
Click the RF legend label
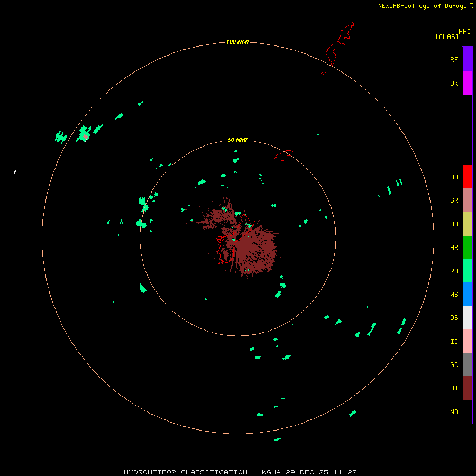(x=454, y=59)
